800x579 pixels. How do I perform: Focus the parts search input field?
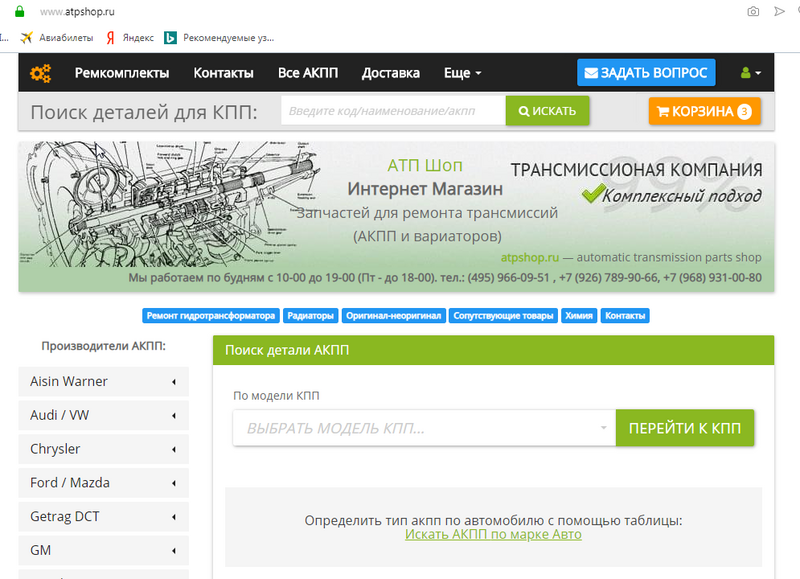tap(393, 111)
